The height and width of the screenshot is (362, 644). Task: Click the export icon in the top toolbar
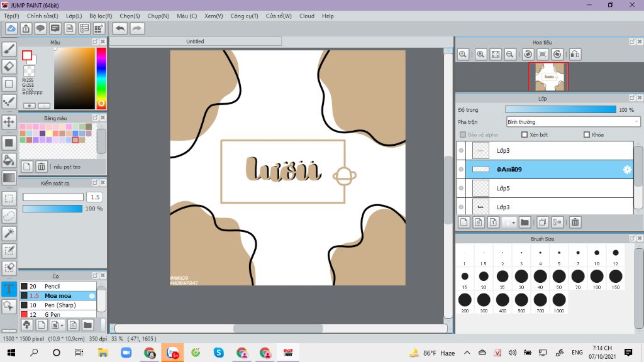26,29
